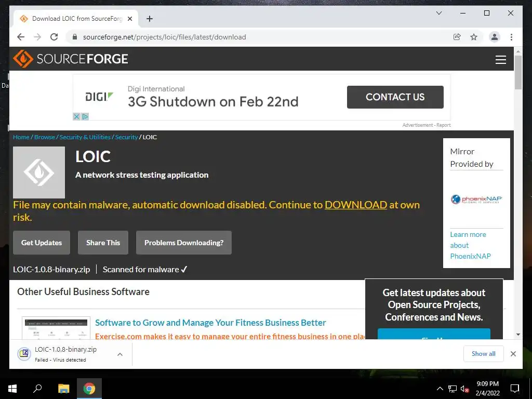Click the SourceForge logo
The image size is (532, 399).
[71, 59]
